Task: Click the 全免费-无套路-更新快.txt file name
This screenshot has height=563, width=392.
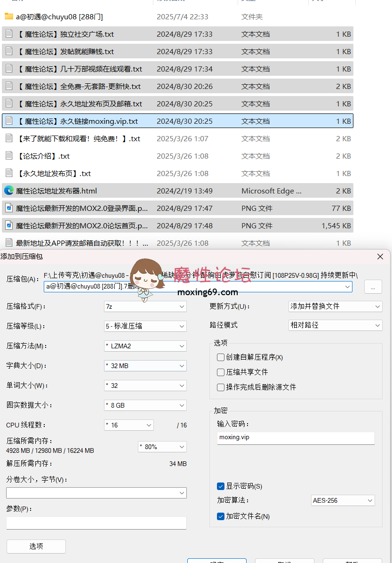Action: 78,86
